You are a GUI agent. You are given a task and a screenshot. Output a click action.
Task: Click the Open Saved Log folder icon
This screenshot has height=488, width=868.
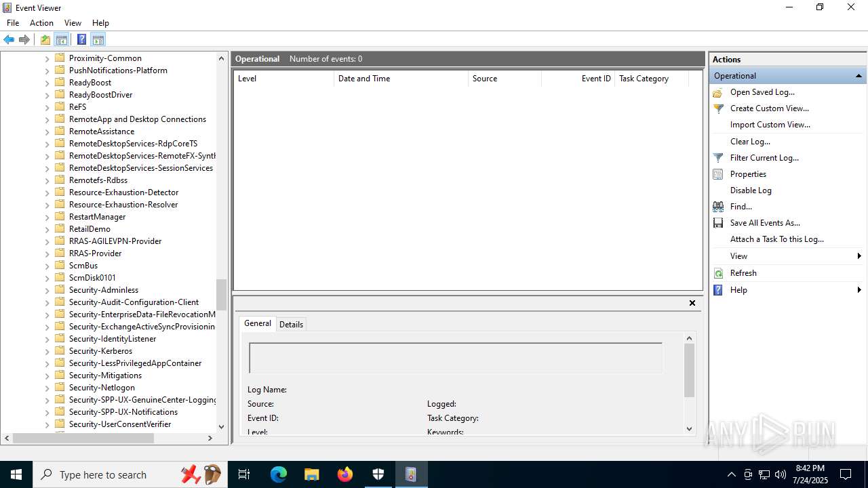pos(718,92)
